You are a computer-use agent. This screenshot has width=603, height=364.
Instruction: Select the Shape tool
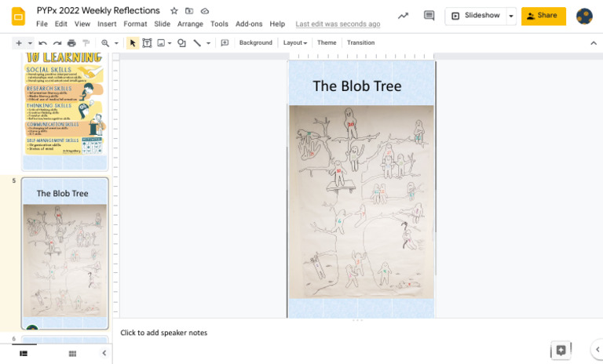click(181, 43)
